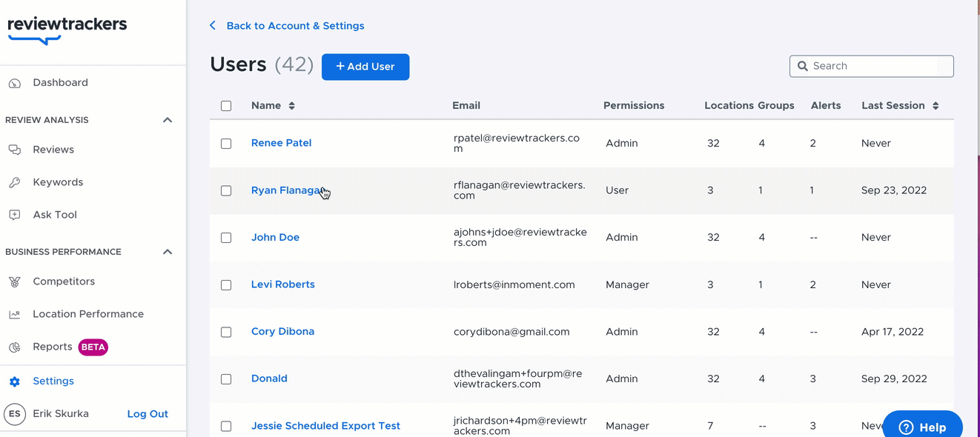Screen dimensions: 980x437
Task: Open the Help widget
Action: click(923, 427)
